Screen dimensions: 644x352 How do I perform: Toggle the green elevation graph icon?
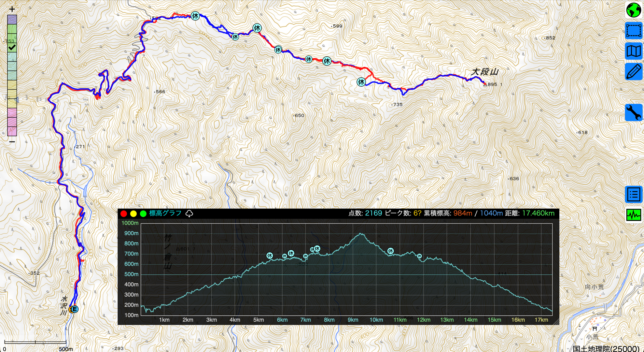point(633,215)
